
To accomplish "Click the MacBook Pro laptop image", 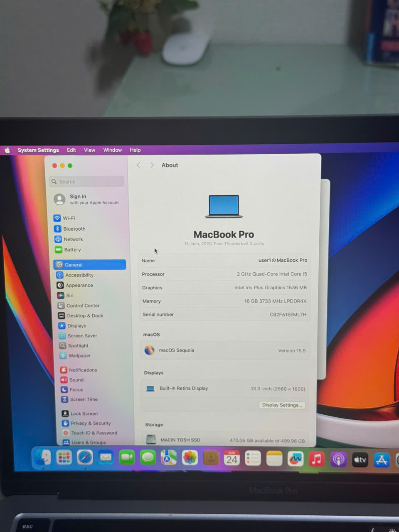I will pyautogui.click(x=224, y=206).
